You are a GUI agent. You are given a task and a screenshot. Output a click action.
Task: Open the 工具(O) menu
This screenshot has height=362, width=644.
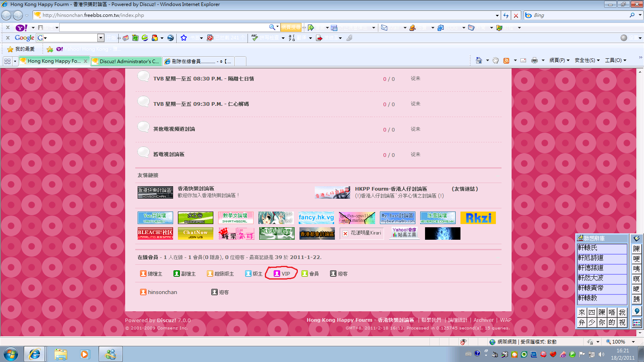pos(615,60)
